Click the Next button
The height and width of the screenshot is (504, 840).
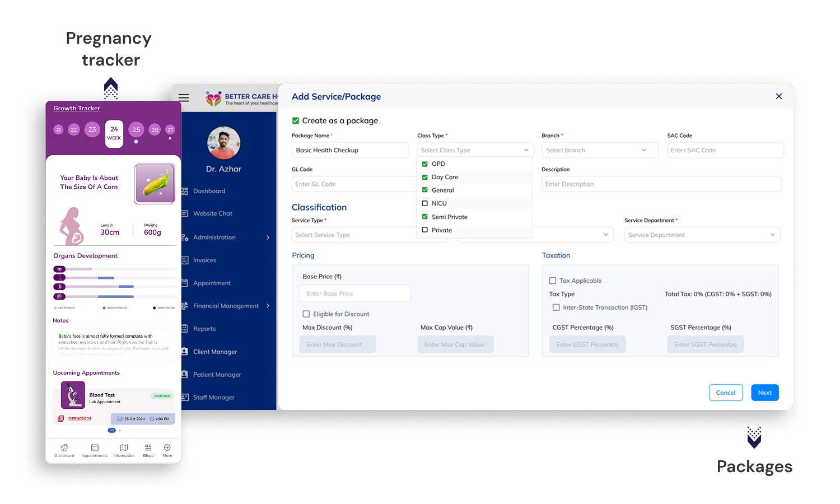pos(764,393)
